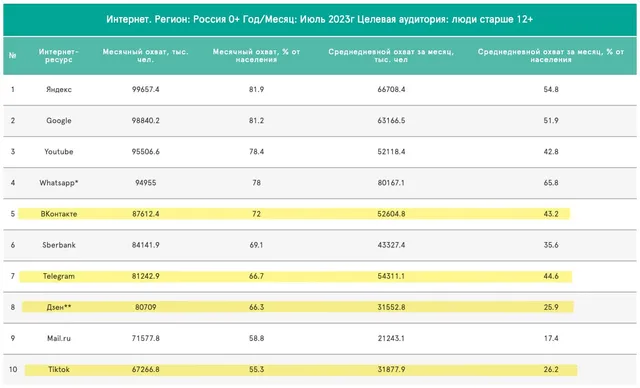Viewport: 640px width, 388px height.
Task: Click rank number '10' in Tiktok row
Action: click(13, 369)
